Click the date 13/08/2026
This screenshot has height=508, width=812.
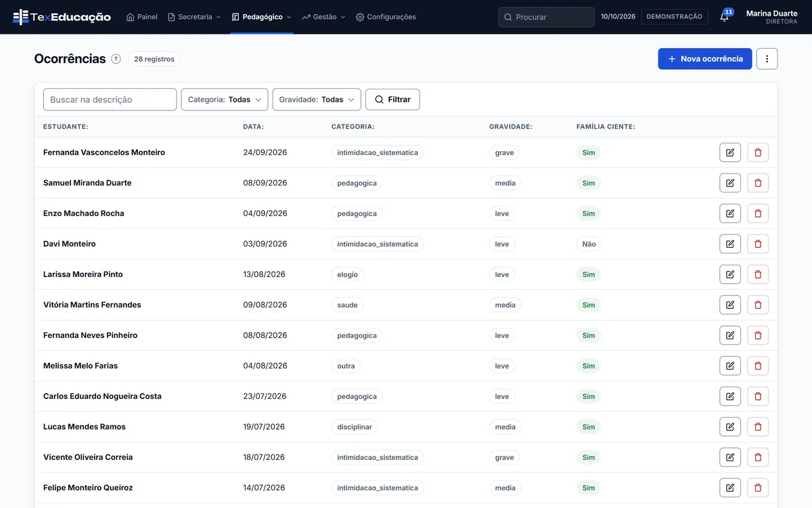point(265,274)
